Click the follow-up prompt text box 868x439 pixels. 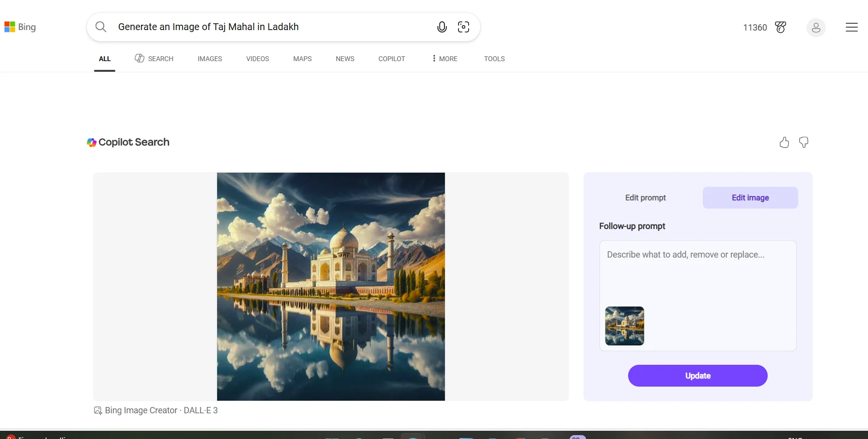click(x=698, y=295)
